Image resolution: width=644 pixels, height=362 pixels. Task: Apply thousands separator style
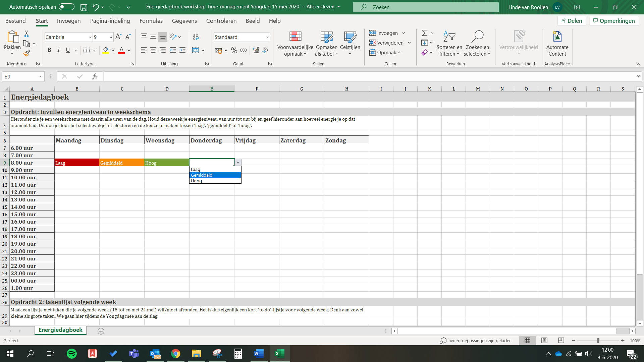[244, 50]
